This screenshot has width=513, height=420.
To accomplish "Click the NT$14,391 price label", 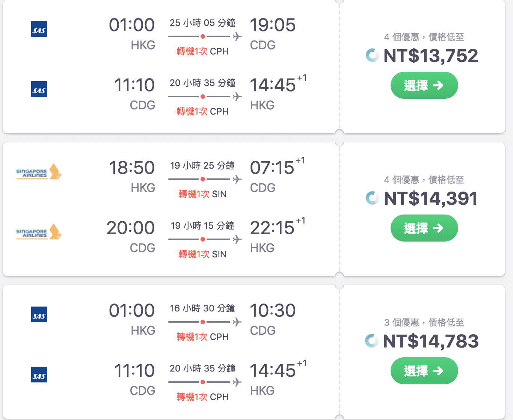I will 430,198.
